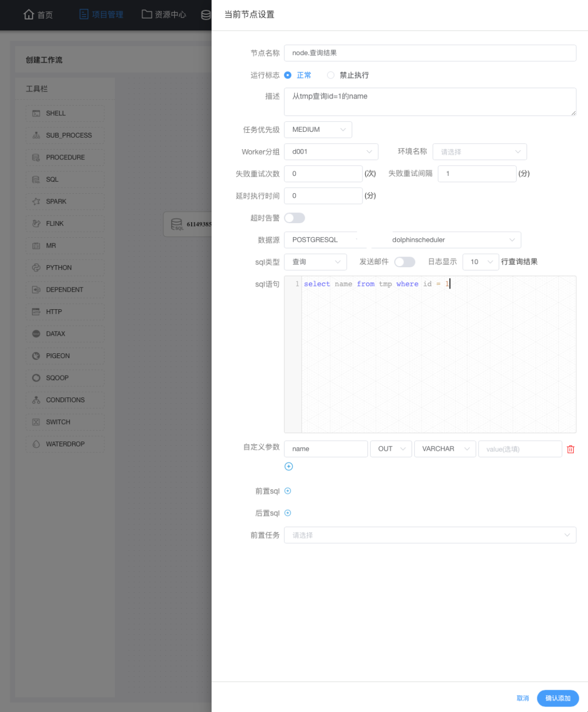This screenshot has width=588, height=712.
Task: Choose the SWITCH task icon
Action: [x=36, y=422]
